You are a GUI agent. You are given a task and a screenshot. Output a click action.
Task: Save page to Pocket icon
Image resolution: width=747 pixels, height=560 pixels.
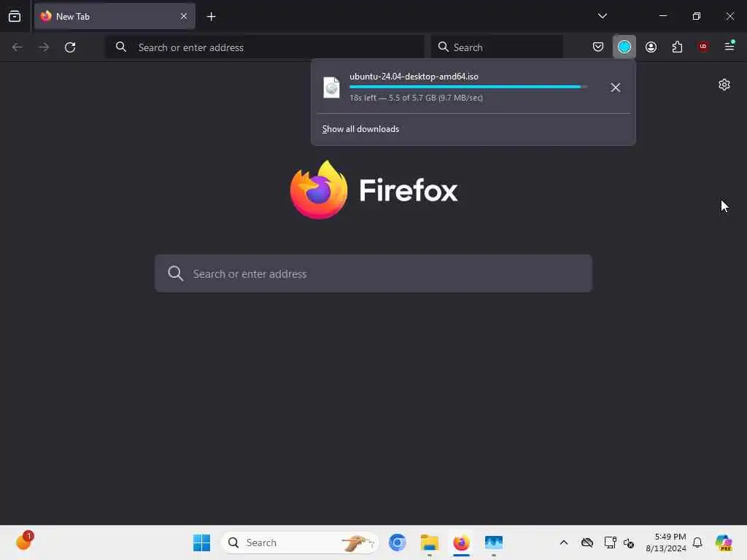pyautogui.click(x=598, y=47)
